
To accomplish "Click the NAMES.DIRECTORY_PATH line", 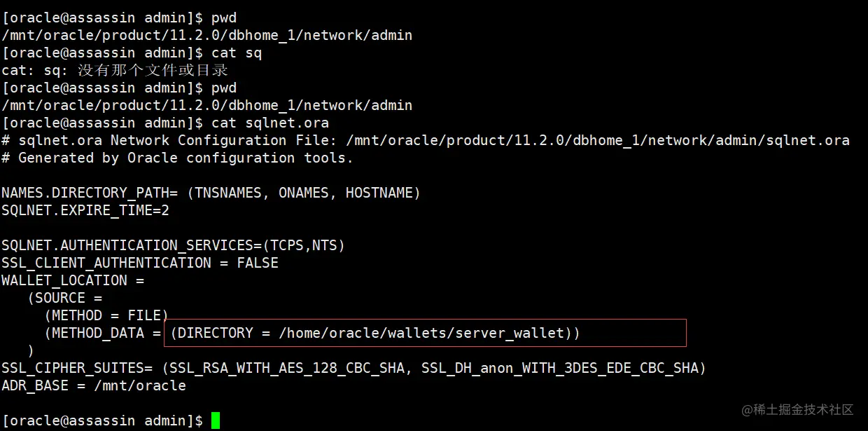I will 211,193.
